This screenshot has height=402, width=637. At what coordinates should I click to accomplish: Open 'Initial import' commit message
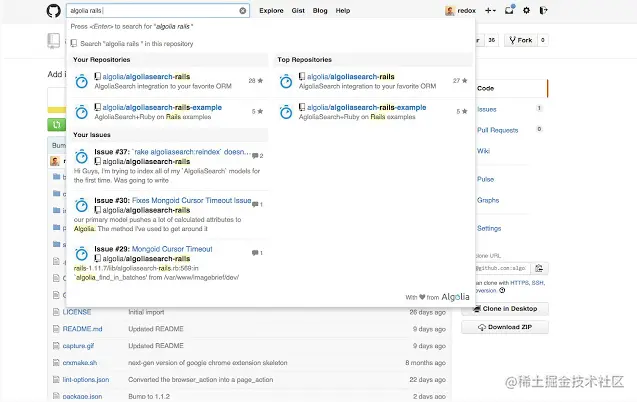(x=146, y=312)
